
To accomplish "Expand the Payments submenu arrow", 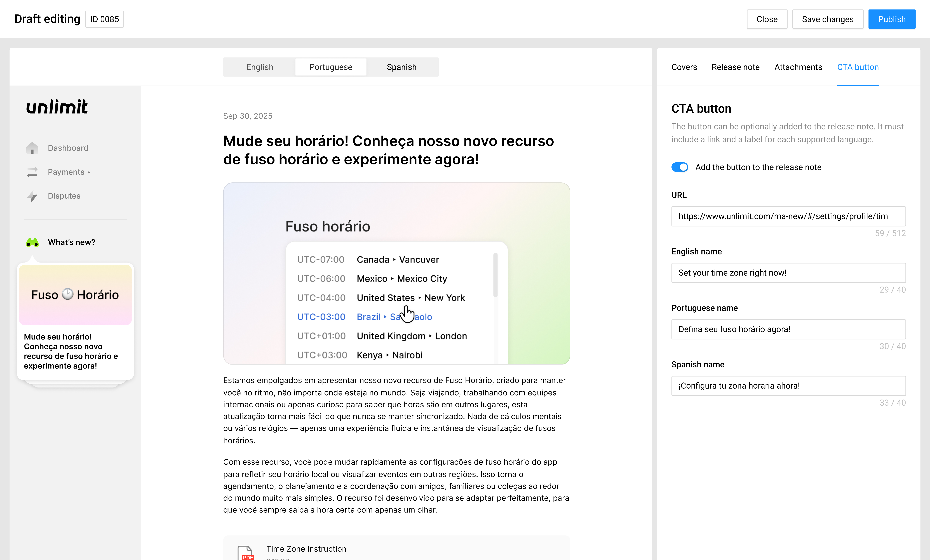I will (89, 173).
